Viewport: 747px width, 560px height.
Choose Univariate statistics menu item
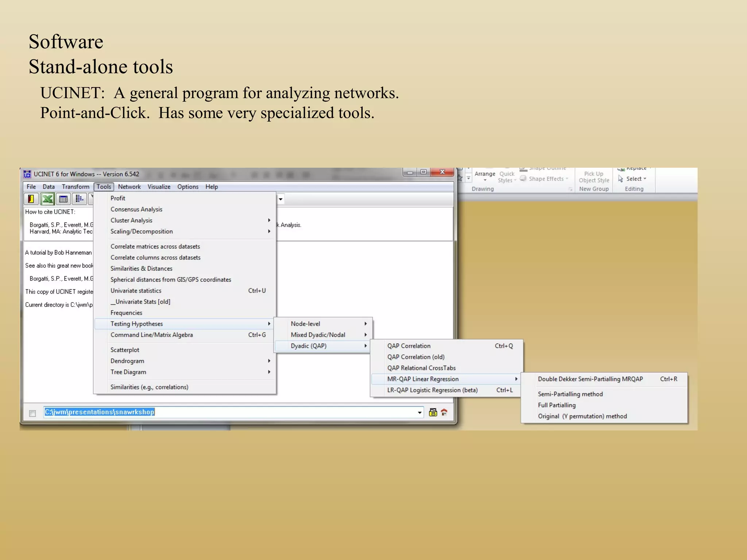185,291
